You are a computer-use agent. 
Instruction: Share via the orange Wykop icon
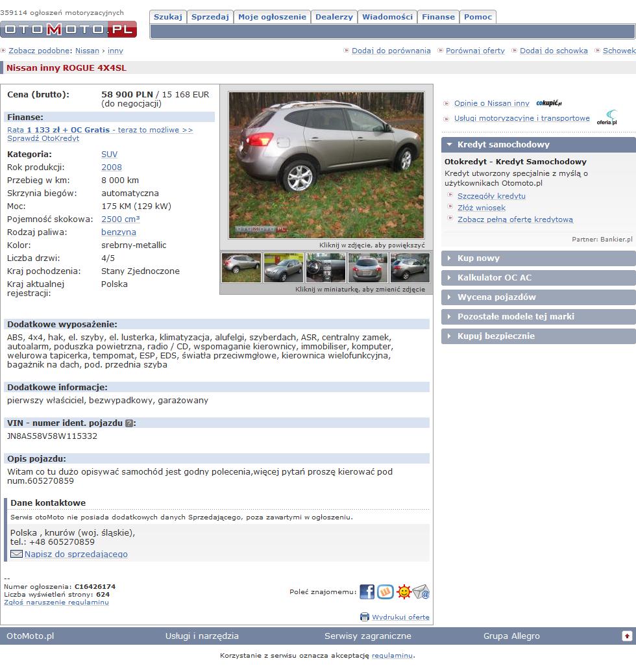[385, 592]
